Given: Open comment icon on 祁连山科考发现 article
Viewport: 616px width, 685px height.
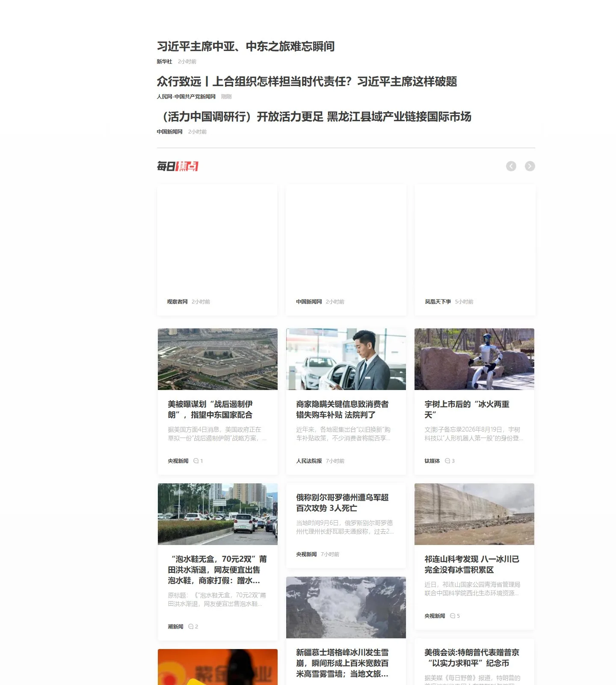Looking at the screenshot, I should (453, 616).
